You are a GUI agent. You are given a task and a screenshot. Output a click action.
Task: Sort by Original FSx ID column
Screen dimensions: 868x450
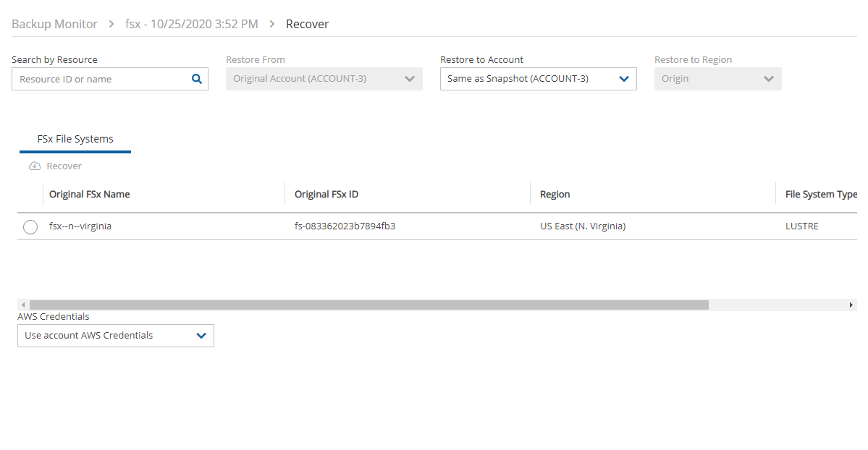point(326,194)
